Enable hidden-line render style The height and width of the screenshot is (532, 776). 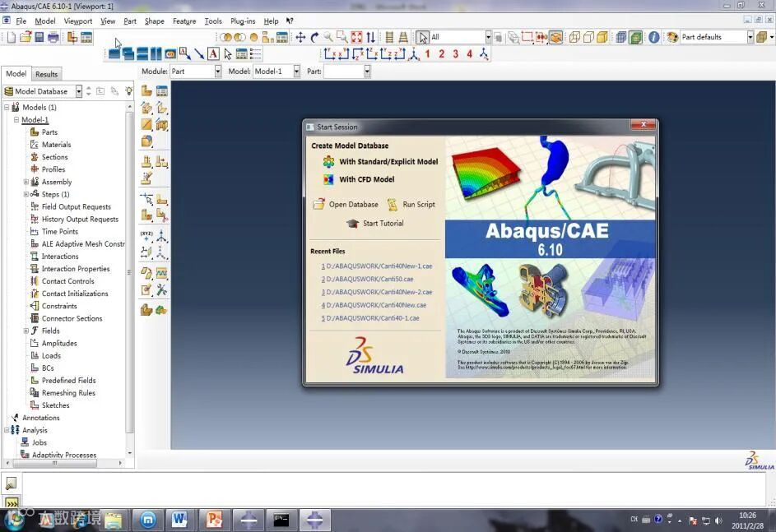point(588,37)
